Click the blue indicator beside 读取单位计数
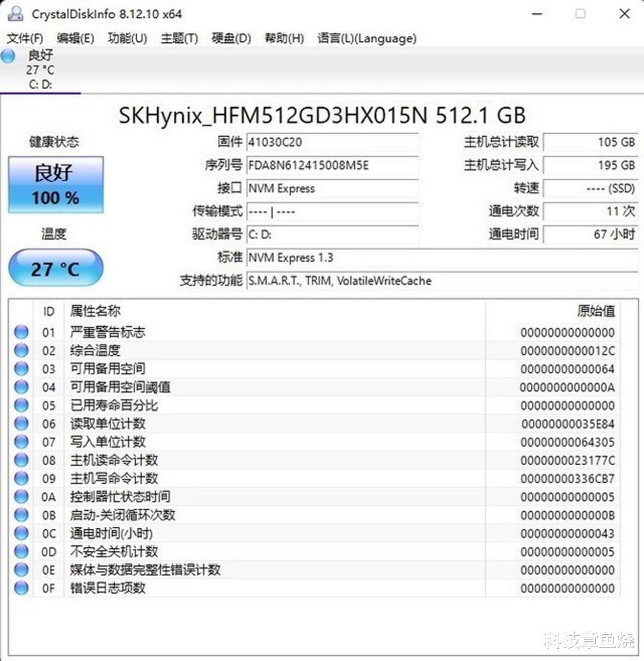The width and height of the screenshot is (644, 661). coord(20,424)
